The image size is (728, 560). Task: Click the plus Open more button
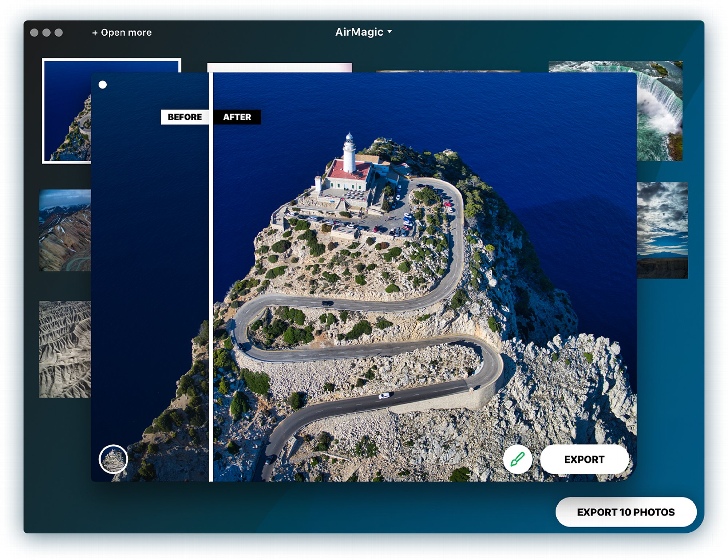click(122, 32)
